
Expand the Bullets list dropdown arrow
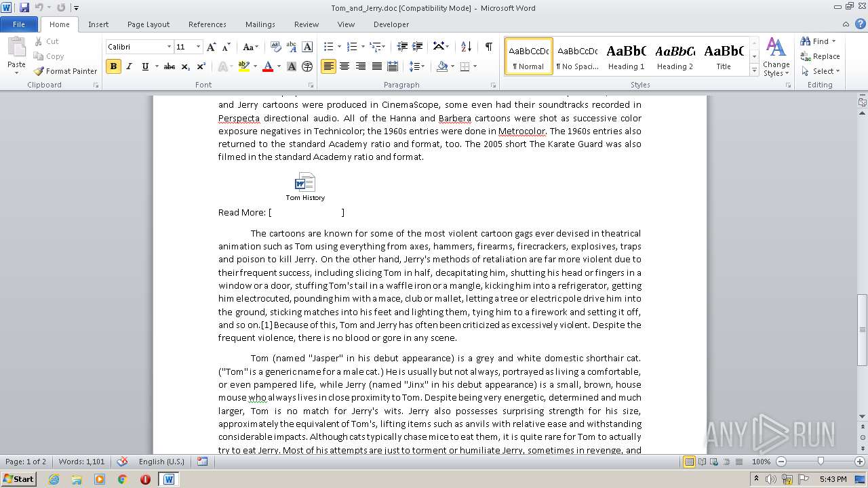[340, 47]
